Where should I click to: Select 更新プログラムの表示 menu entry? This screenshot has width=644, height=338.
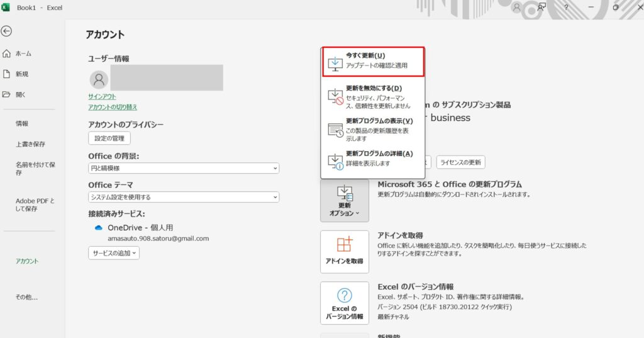(373, 130)
